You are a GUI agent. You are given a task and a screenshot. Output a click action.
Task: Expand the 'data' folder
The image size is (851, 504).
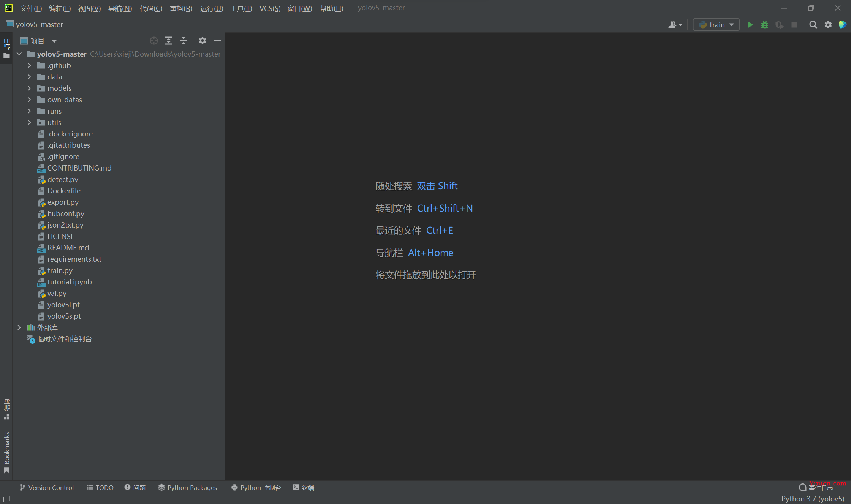tap(29, 76)
